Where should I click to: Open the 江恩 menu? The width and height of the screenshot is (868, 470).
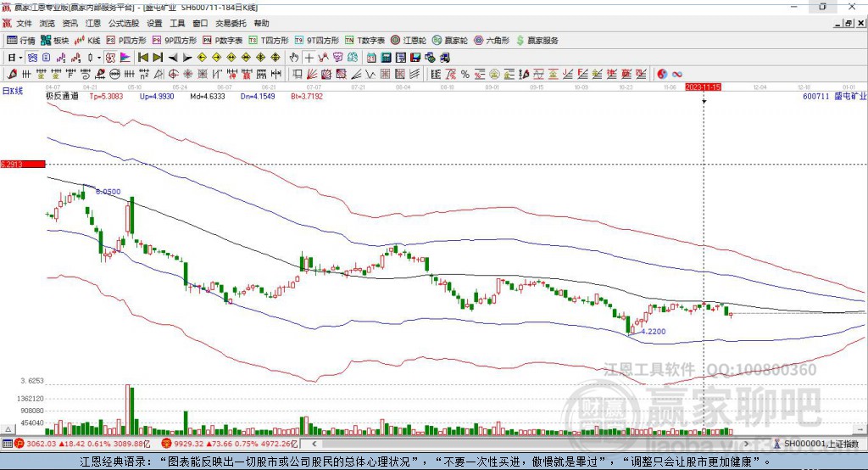pos(93,23)
